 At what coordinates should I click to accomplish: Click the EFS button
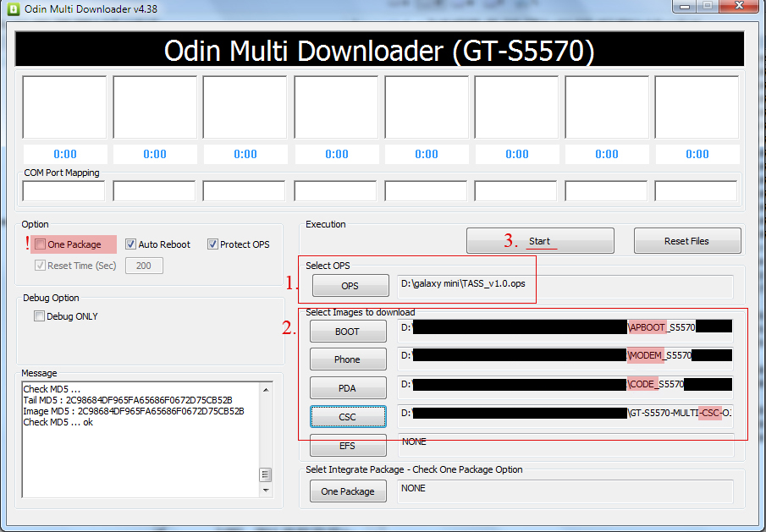click(x=347, y=445)
